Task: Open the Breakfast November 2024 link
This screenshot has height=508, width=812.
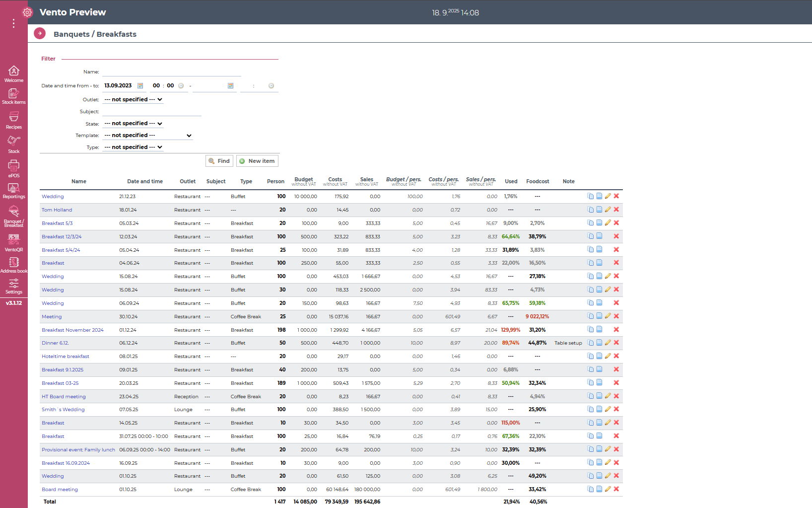Action: click(x=72, y=330)
